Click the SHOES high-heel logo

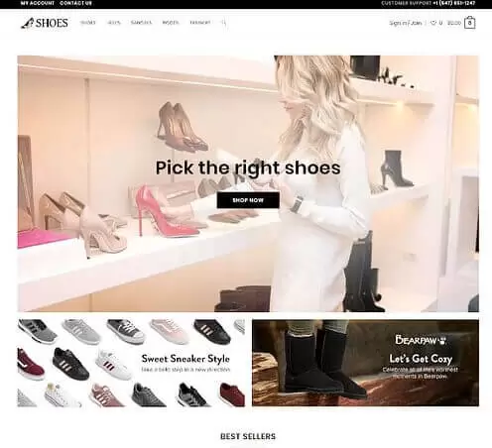tap(45, 23)
